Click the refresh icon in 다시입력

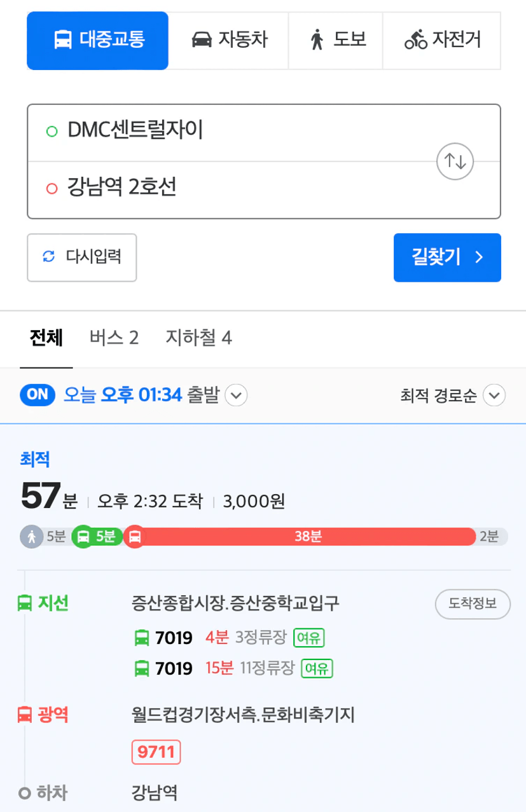pyautogui.click(x=49, y=257)
